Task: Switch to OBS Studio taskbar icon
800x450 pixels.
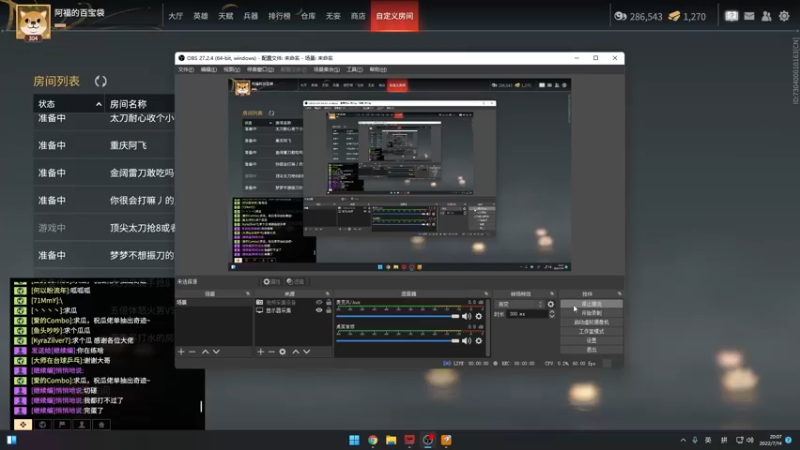Action: [428, 440]
